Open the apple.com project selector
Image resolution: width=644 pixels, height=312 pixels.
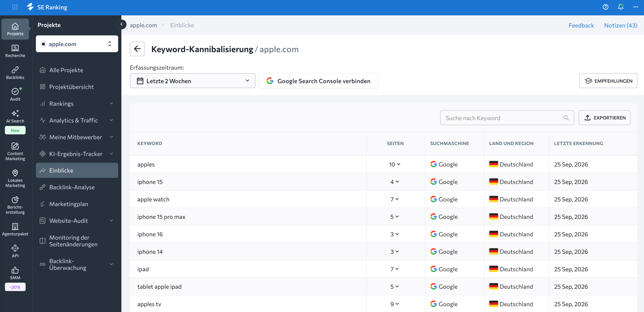click(77, 44)
